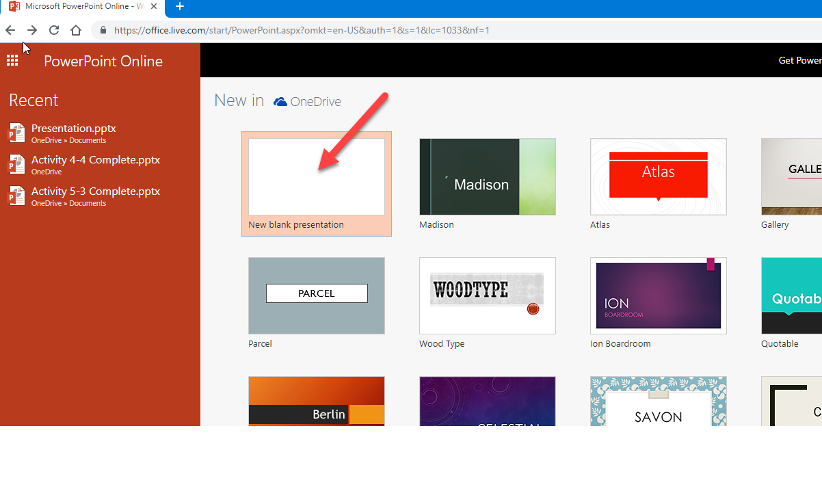Open recent file Activity 4-4 Complete.pptx
This screenshot has height=504, width=822.
[96, 159]
